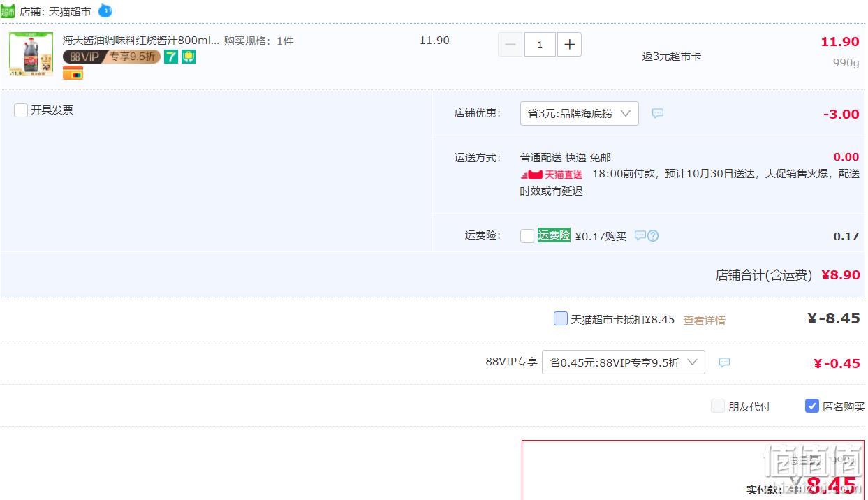Image resolution: width=868 pixels, height=500 pixels.
Task: Click the orange credit card icon
Action: tap(73, 73)
